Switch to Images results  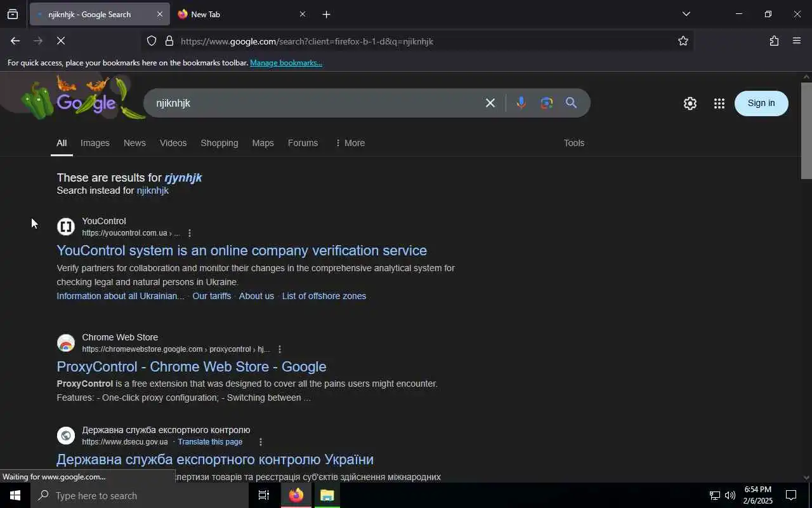95,143
